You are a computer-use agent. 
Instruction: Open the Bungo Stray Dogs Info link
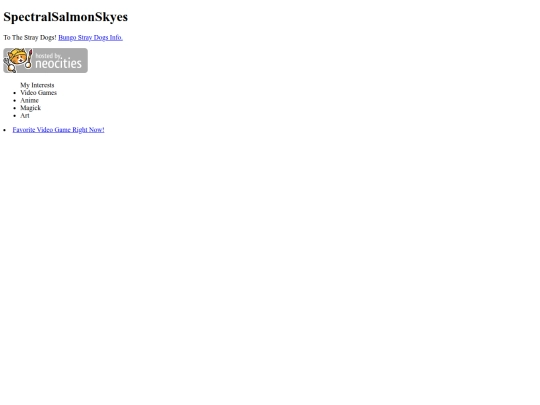(x=90, y=38)
